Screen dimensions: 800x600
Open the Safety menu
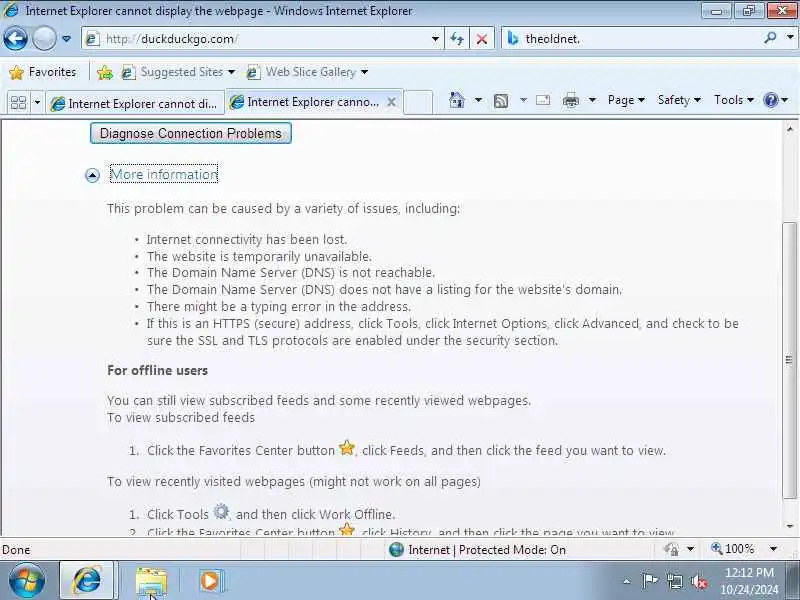(x=679, y=100)
